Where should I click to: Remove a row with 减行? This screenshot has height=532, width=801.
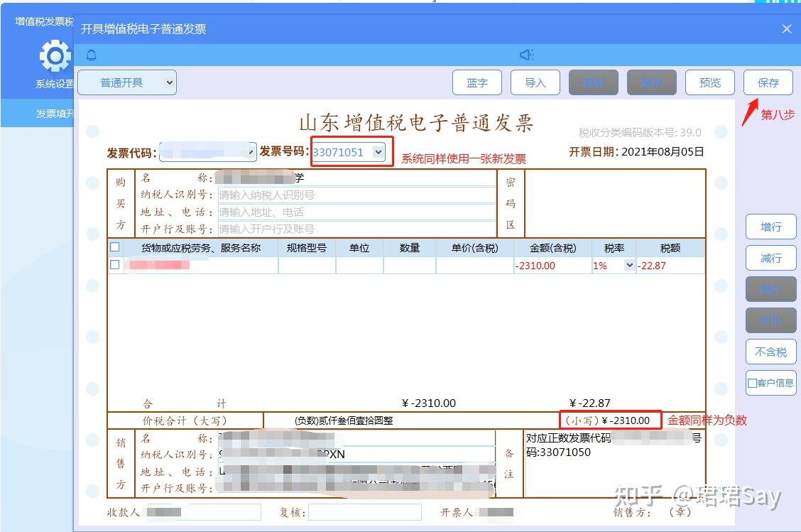point(770,258)
